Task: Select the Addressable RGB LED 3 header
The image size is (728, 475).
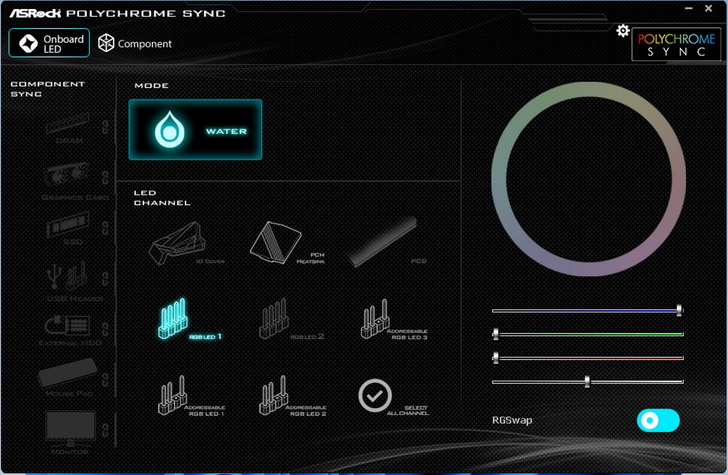Action: [394, 319]
